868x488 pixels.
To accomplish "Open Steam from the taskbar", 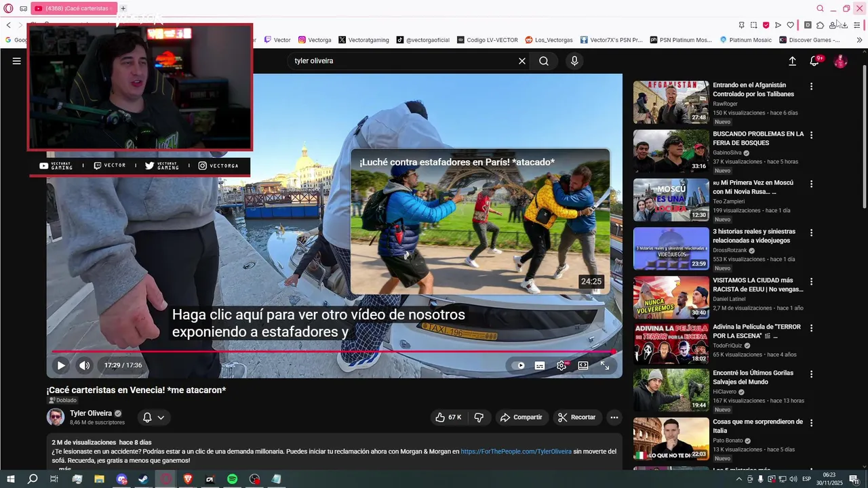I will point(144,479).
